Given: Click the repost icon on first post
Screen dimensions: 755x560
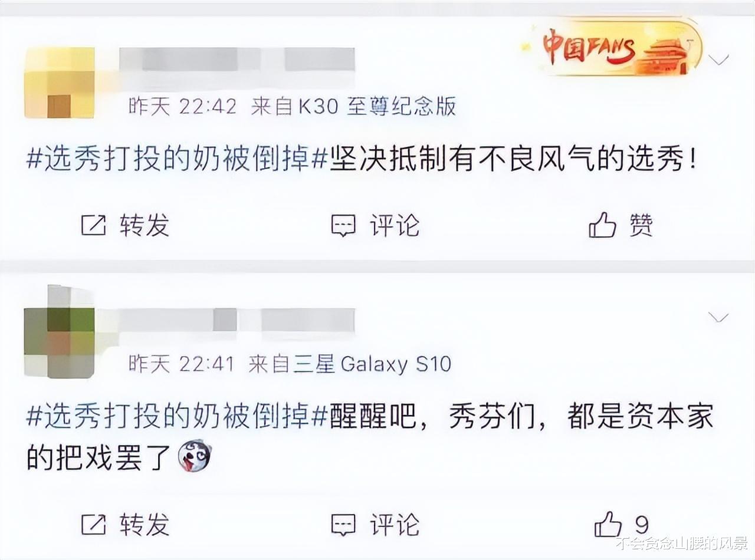Looking at the screenshot, I should coord(93,225).
